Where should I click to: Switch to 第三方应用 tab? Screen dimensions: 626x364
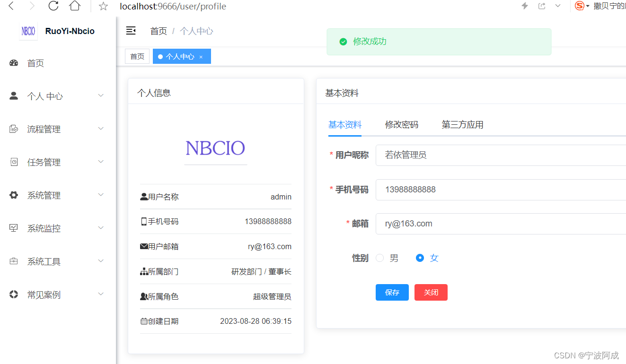(463, 125)
